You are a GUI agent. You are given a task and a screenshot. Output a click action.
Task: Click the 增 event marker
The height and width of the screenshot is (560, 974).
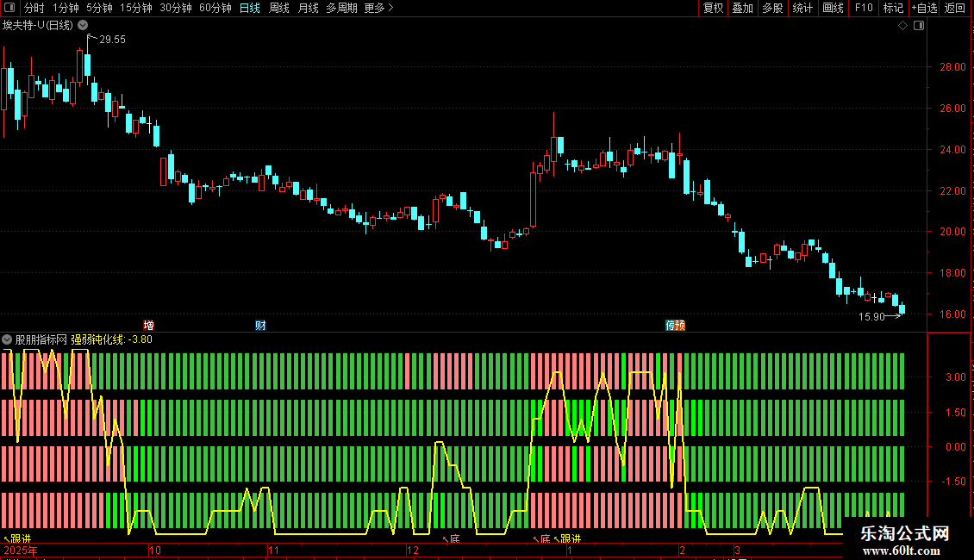[149, 326]
